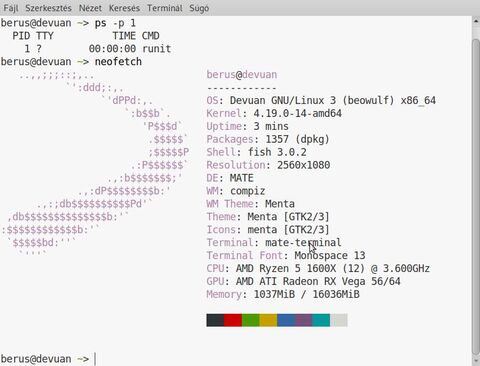Click the scrollbar down arrow

[476, 361]
